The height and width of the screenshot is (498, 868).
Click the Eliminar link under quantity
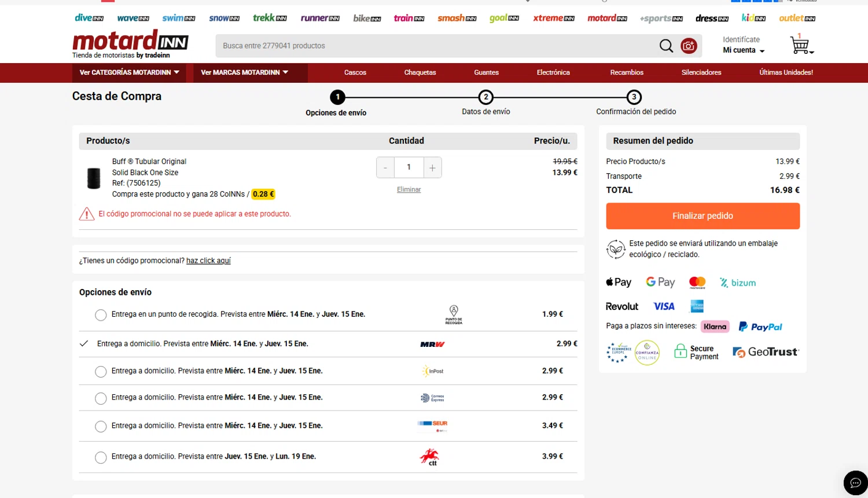pyautogui.click(x=409, y=189)
